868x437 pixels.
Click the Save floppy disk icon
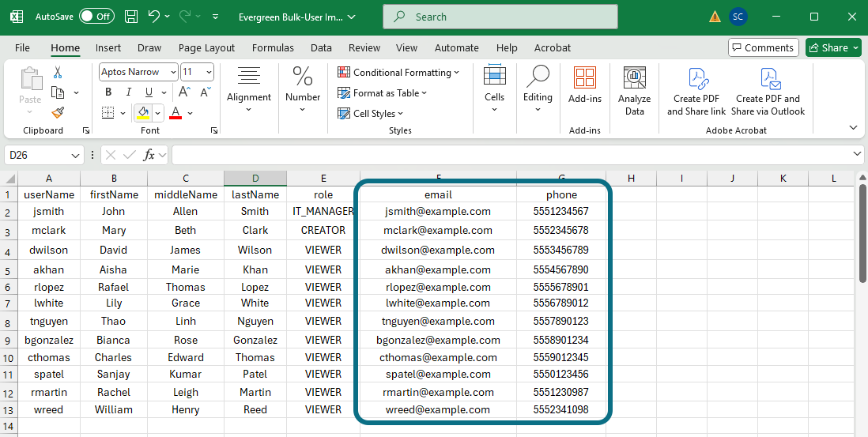coord(131,17)
